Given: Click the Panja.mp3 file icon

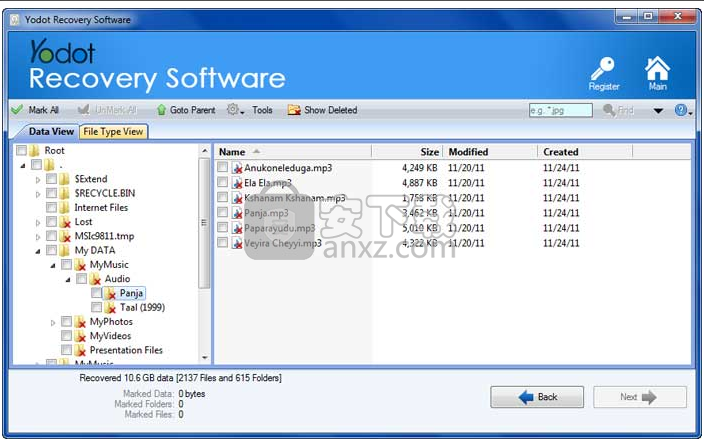Looking at the screenshot, I should click(237, 213).
